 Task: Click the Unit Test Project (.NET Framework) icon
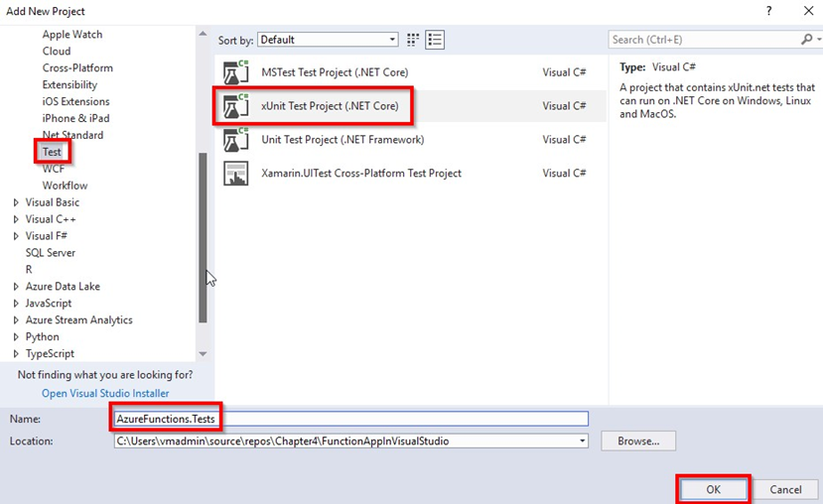pos(235,140)
